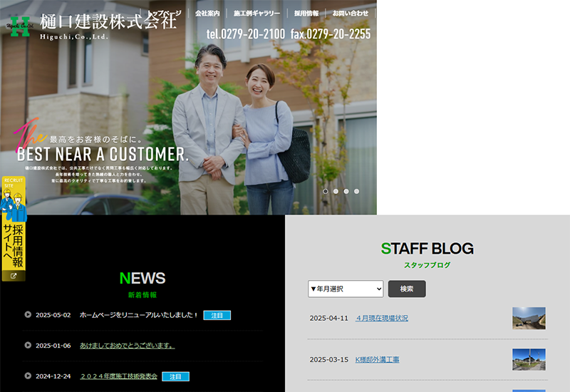This screenshot has height=392, width=570.
Task: Open the ２０２４年度施工技術発表会 news link
Action: (118, 376)
